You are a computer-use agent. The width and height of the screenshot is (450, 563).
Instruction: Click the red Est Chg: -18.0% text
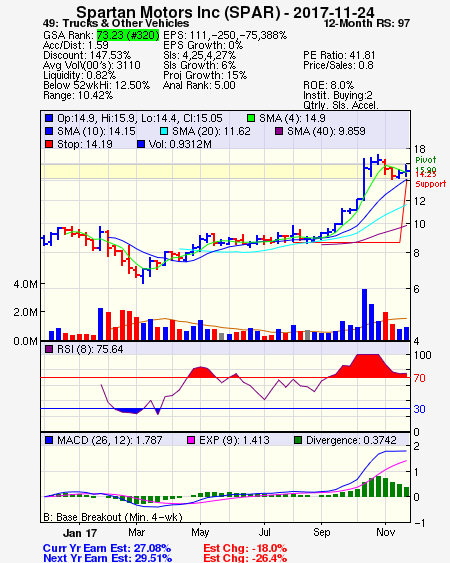click(245, 548)
